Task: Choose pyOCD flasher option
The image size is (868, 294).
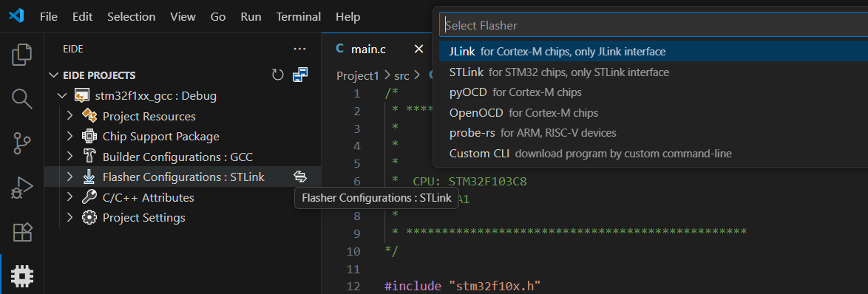Action: click(x=653, y=92)
